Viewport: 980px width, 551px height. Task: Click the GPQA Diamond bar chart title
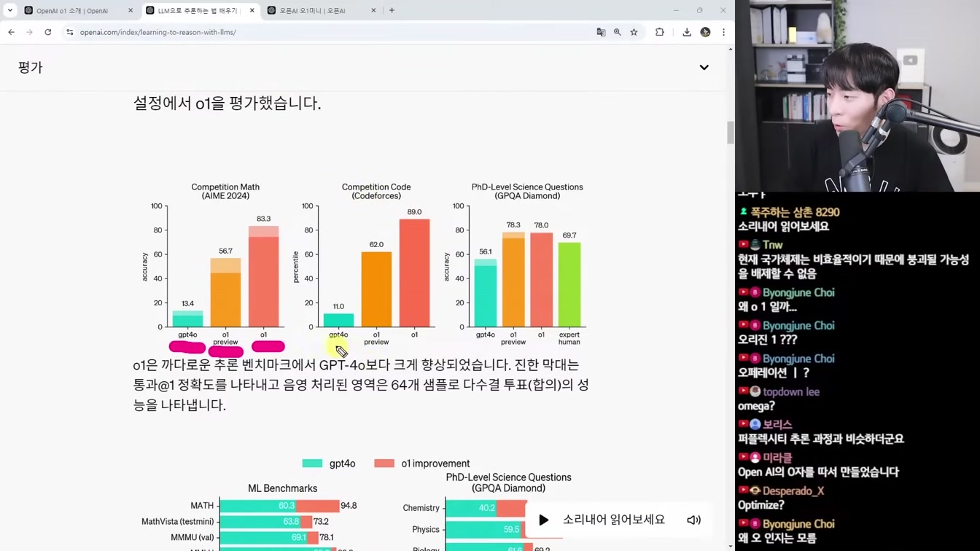(527, 191)
